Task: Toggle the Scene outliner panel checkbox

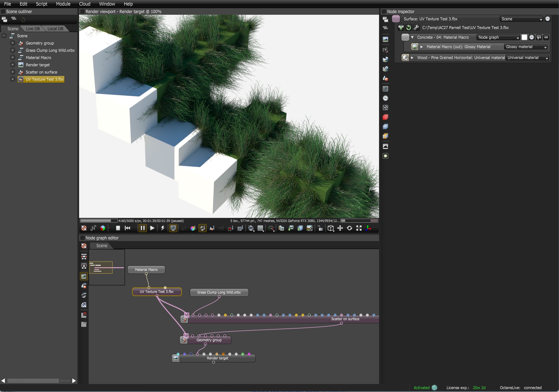Action: point(3,11)
